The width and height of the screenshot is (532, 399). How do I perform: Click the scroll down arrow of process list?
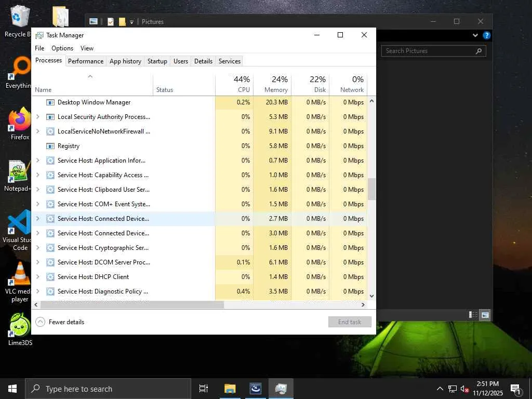[x=371, y=296]
